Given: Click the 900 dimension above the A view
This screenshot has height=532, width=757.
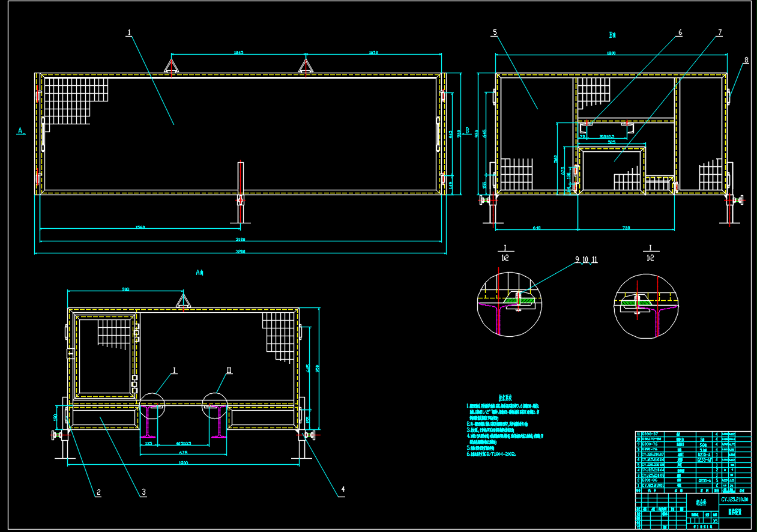Looking at the screenshot, I should coord(125,289).
